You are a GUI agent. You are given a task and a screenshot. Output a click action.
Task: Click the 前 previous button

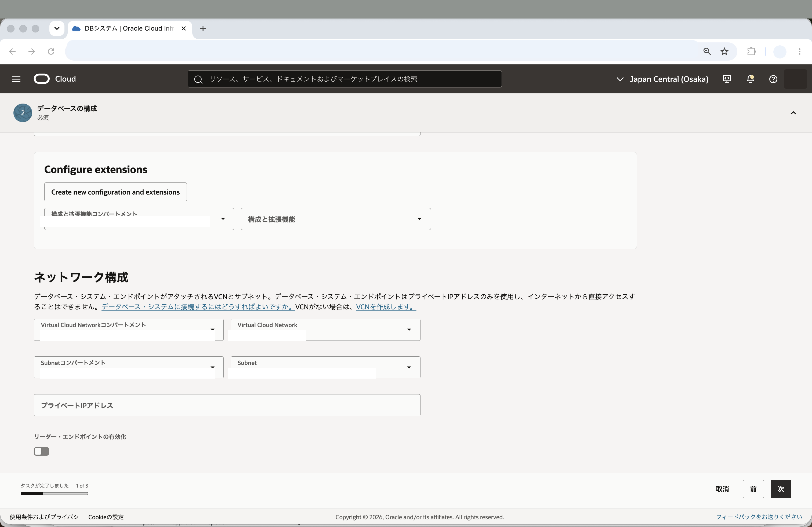[753, 489]
